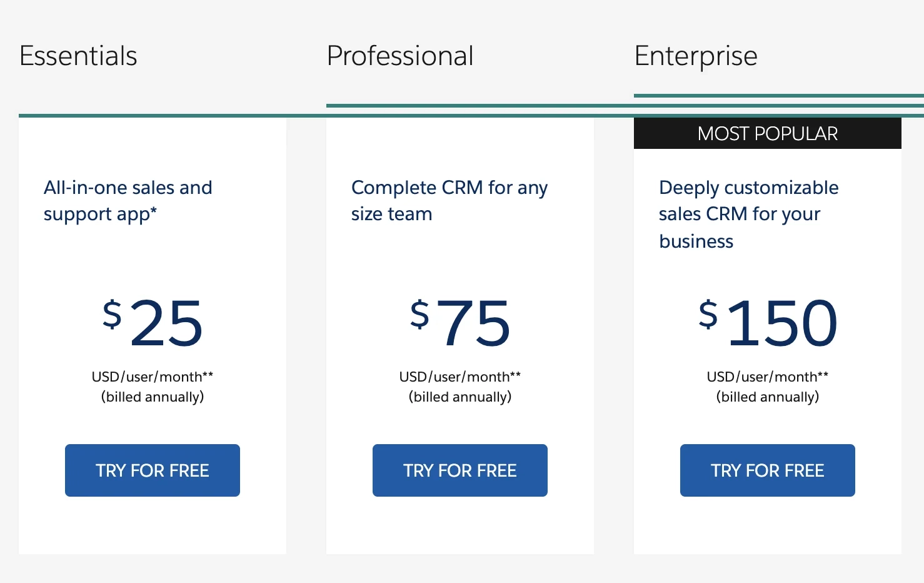The width and height of the screenshot is (924, 583).
Task: Select the Enterprise plan heading
Action: click(x=695, y=56)
